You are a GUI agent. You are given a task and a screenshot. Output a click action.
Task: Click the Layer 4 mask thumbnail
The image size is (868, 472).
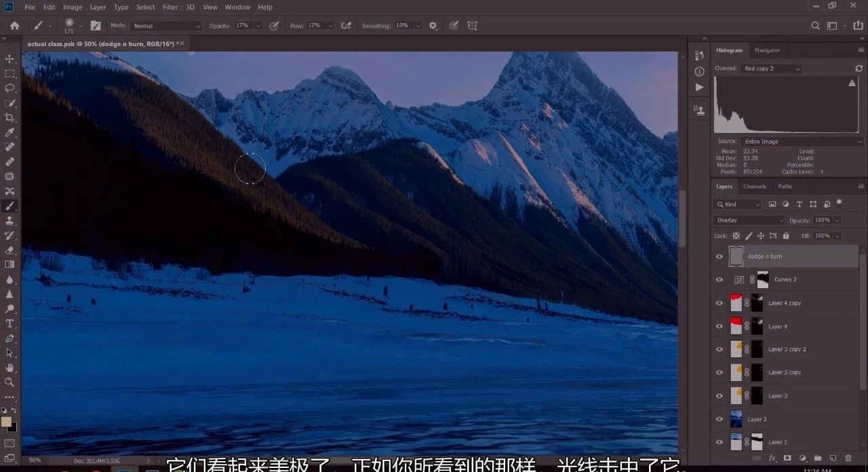[757, 326]
